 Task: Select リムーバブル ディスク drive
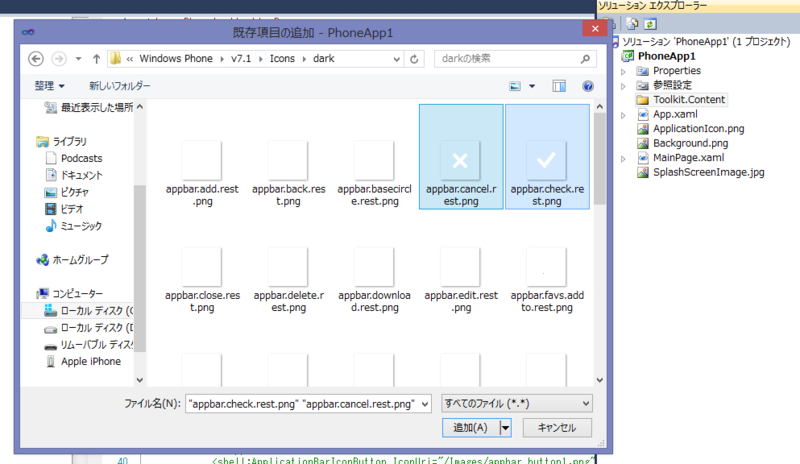[88, 345]
